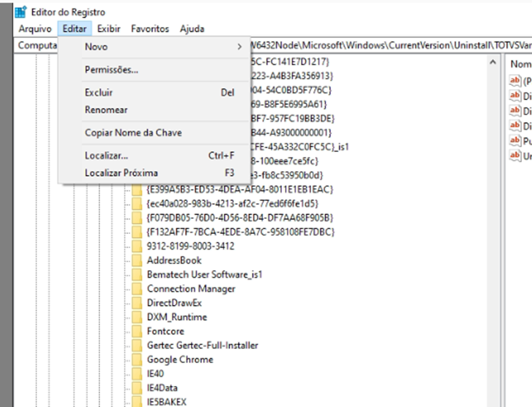Select the DXM_Runtime key

point(177,317)
